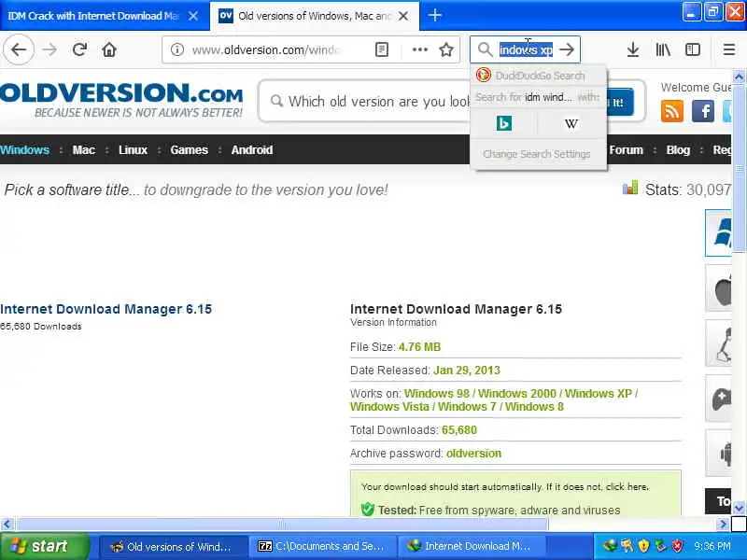Select the archive password oldversion text
This screenshot has height=560, width=747.
click(473, 454)
